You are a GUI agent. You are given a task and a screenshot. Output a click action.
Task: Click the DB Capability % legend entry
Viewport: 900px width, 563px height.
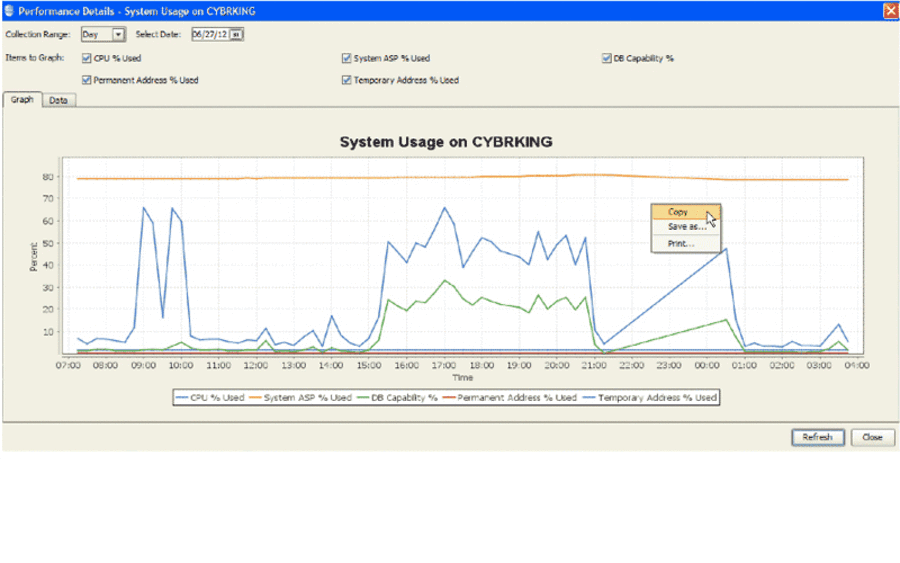tap(397, 397)
